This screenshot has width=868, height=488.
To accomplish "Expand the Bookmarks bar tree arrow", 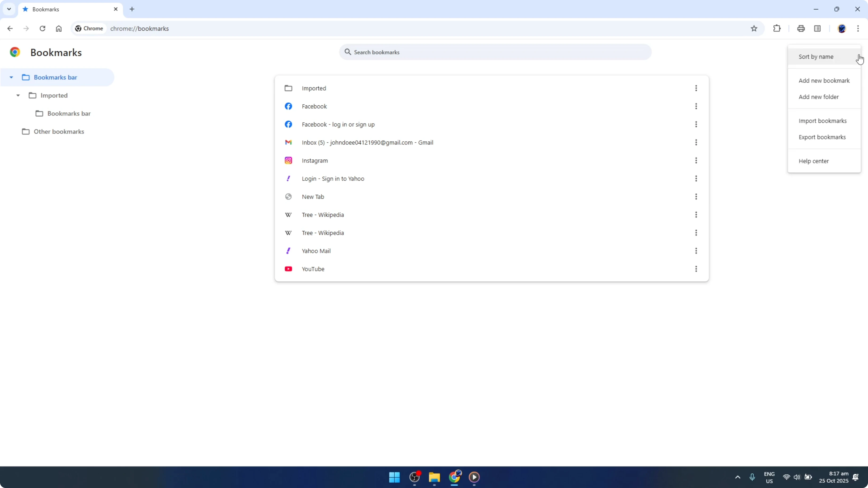I will [11, 77].
